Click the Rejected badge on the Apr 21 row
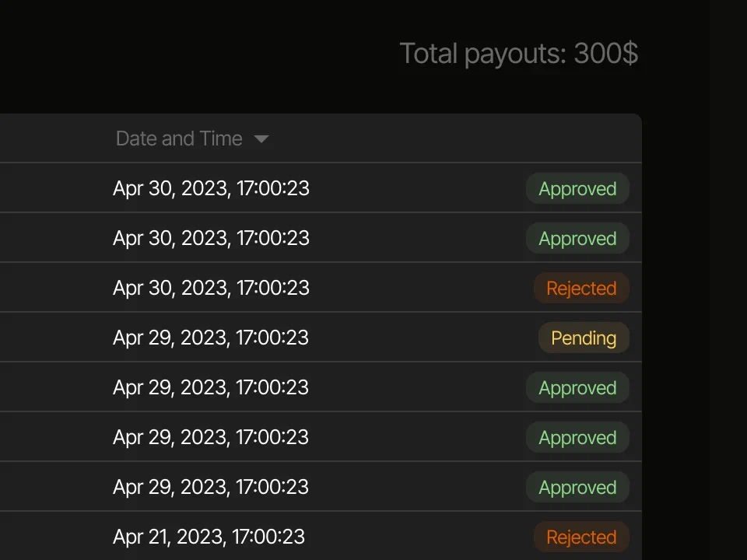This screenshot has height=560, width=747. [x=581, y=537]
